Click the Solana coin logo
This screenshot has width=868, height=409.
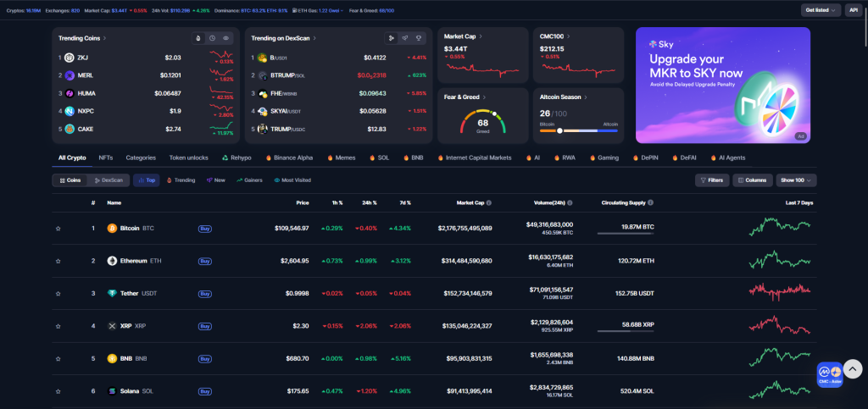112,391
